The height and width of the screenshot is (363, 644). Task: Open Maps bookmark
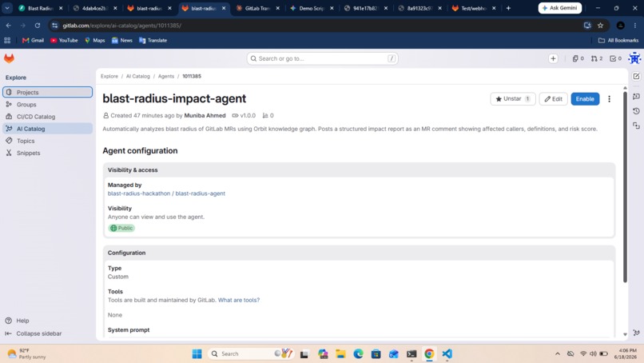click(x=95, y=40)
